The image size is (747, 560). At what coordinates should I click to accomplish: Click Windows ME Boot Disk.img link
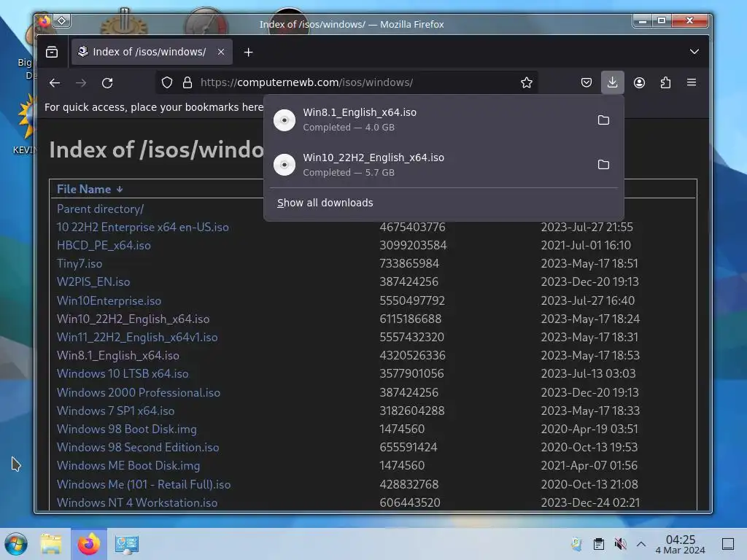pyautogui.click(x=128, y=466)
